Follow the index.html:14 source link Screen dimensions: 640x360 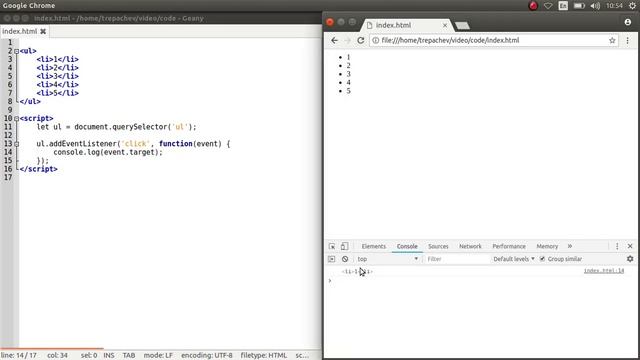pos(604,271)
